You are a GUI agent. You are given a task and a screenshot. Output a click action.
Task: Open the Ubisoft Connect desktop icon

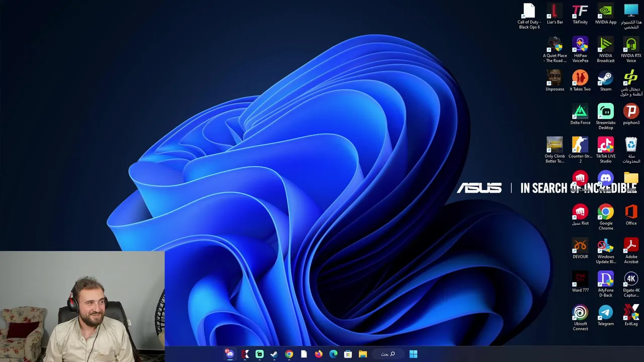pyautogui.click(x=580, y=318)
